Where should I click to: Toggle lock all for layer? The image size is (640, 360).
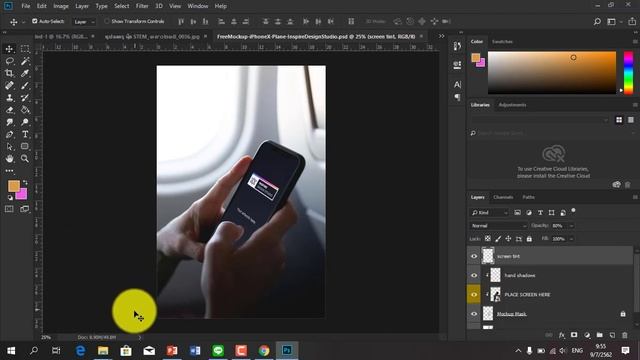point(529,239)
